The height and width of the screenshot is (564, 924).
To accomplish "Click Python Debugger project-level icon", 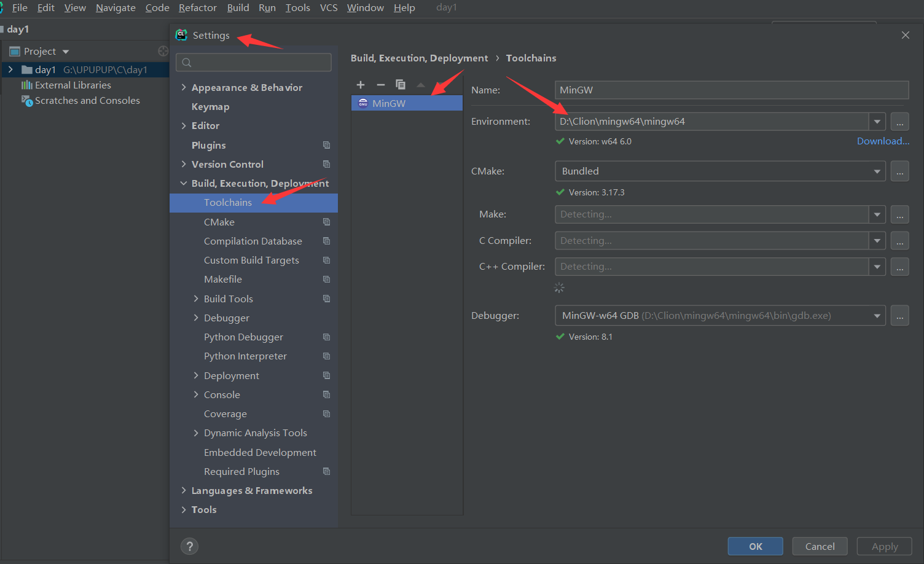I will tap(327, 337).
